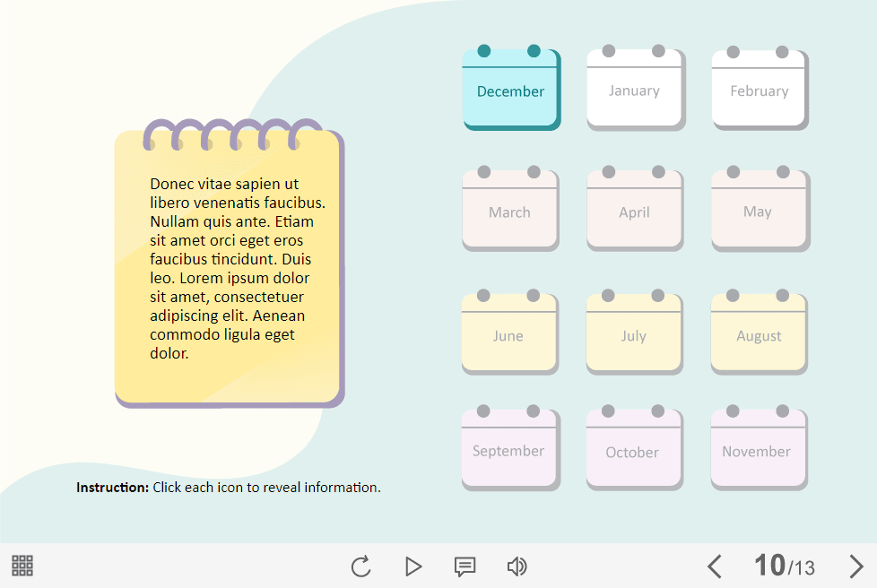Reveal the March calendar information
The width and height of the screenshot is (877, 588).
(509, 212)
